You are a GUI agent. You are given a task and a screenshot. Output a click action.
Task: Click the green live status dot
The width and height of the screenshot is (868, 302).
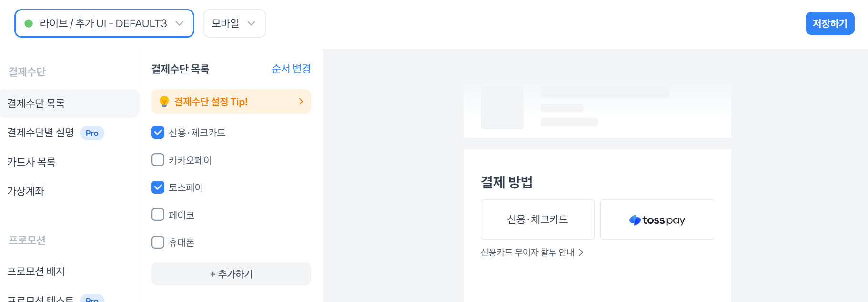(29, 23)
